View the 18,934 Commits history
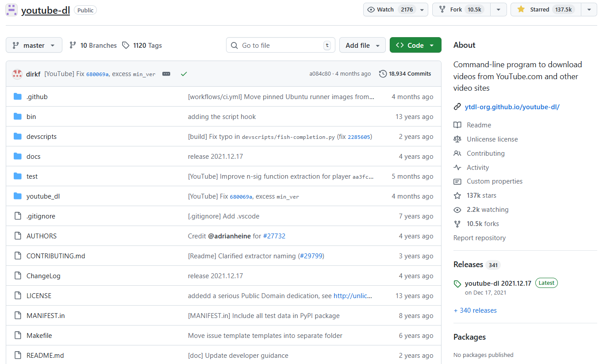 [x=405, y=74]
